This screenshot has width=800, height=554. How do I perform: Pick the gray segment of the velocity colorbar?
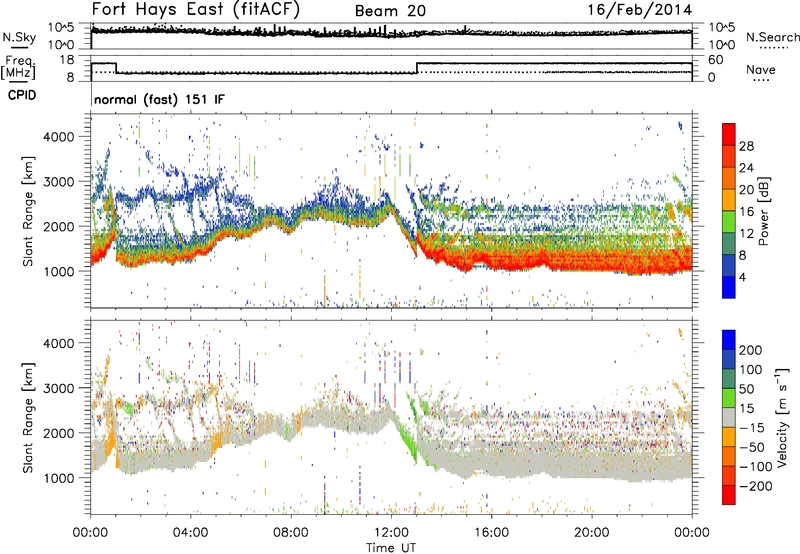pos(729,417)
